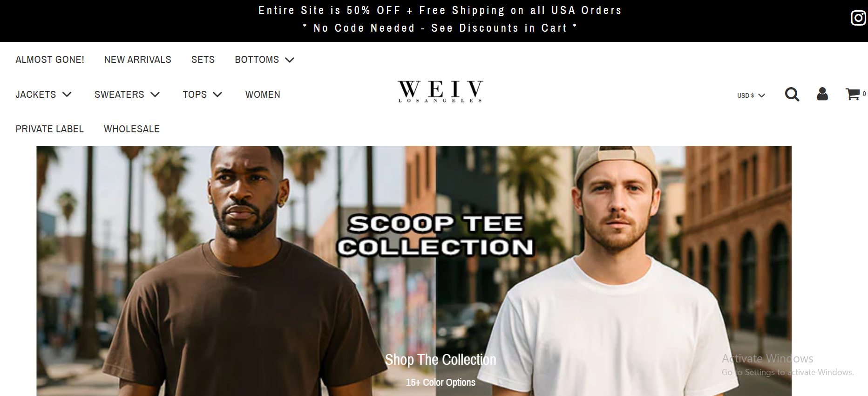The width and height of the screenshot is (868, 396).
Task: Open the Wholesale link
Action: tap(132, 129)
